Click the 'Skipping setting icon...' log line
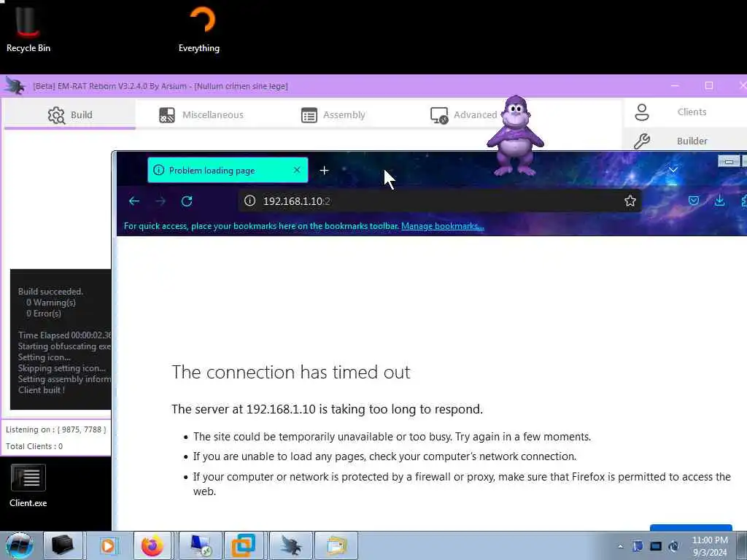 click(62, 368)
